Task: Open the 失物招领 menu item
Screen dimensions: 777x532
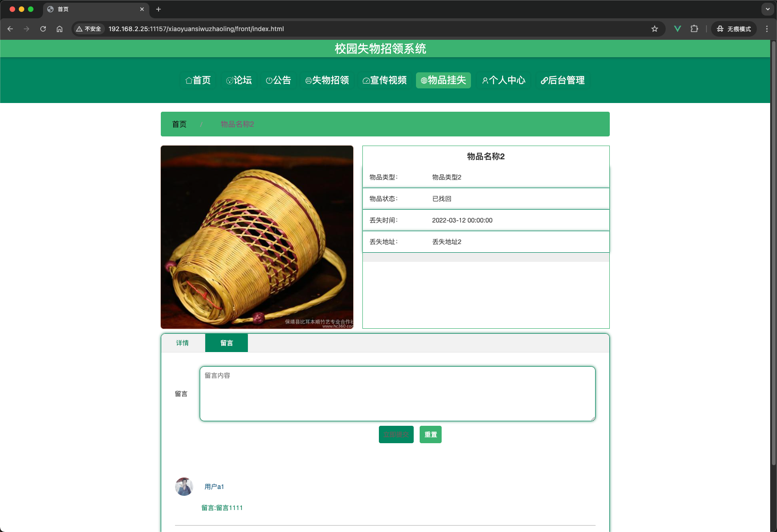Action: pyautogui.click(x=327, y=80)
